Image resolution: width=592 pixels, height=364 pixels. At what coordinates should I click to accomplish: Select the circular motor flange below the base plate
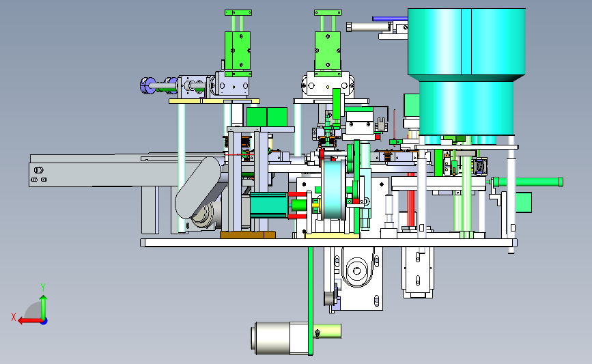tap(357, 270)
